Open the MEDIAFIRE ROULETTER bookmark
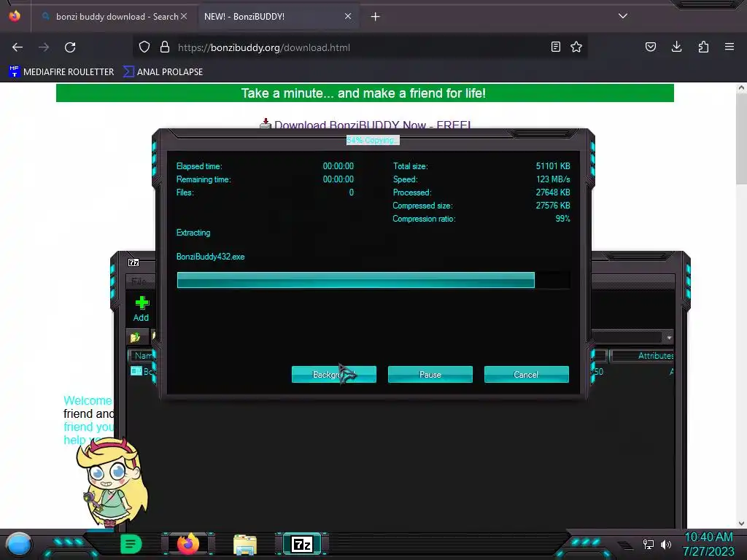The height and width of the screenshot is (560, 747). point(61,72)
